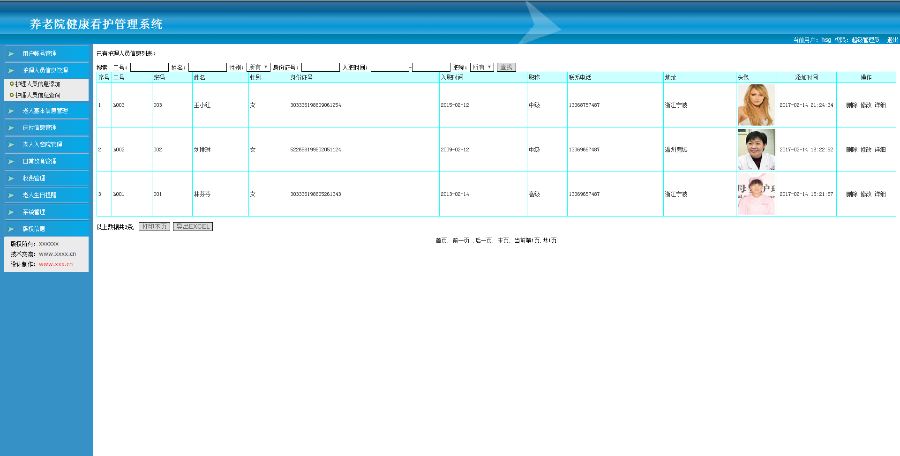The height and width of the screenshot is (456, 900).
Task: Click 修改 in row number 3
Action: click(x=866, y=194)
